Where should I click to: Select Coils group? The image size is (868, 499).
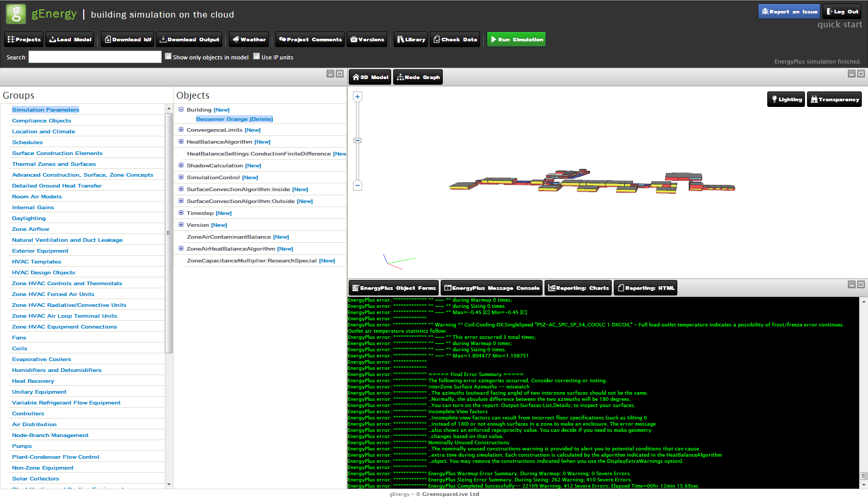(20, 348)
